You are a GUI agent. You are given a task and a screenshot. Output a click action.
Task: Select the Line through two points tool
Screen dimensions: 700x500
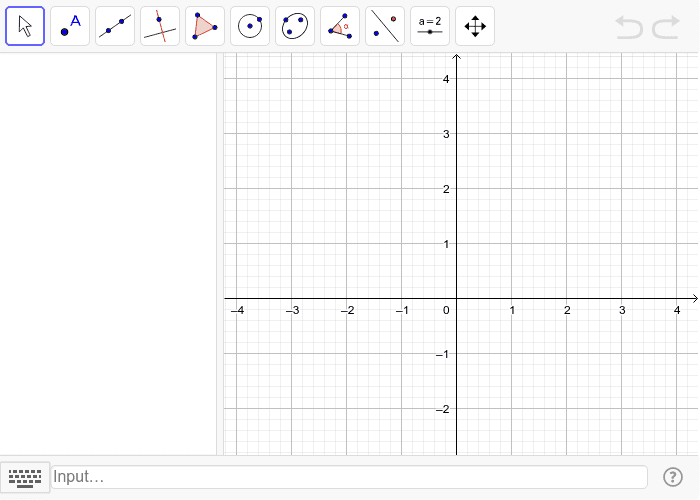[115, 26]
